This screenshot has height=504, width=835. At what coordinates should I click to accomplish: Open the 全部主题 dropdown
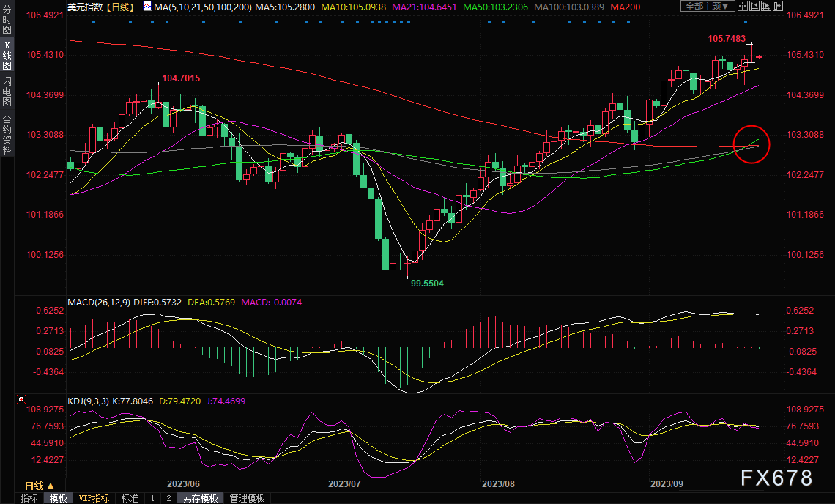tap(708, 7)
